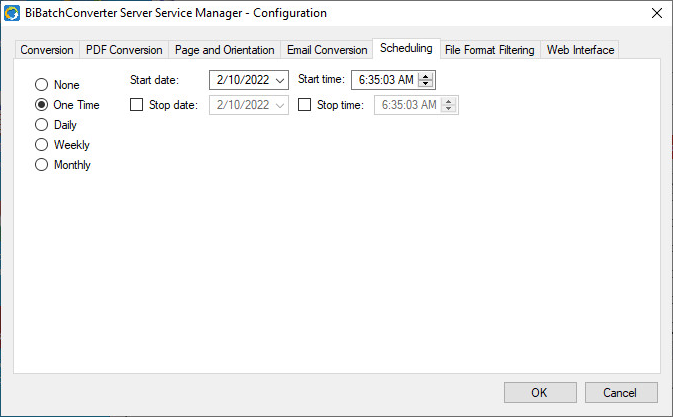This screenshot has height=417, width=673.
Task: Choose the Weekly schedule option
Action: coord(42,145)
